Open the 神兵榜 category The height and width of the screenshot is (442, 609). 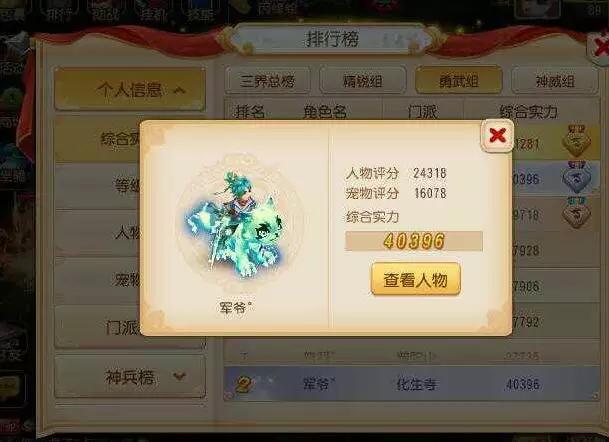130,376
